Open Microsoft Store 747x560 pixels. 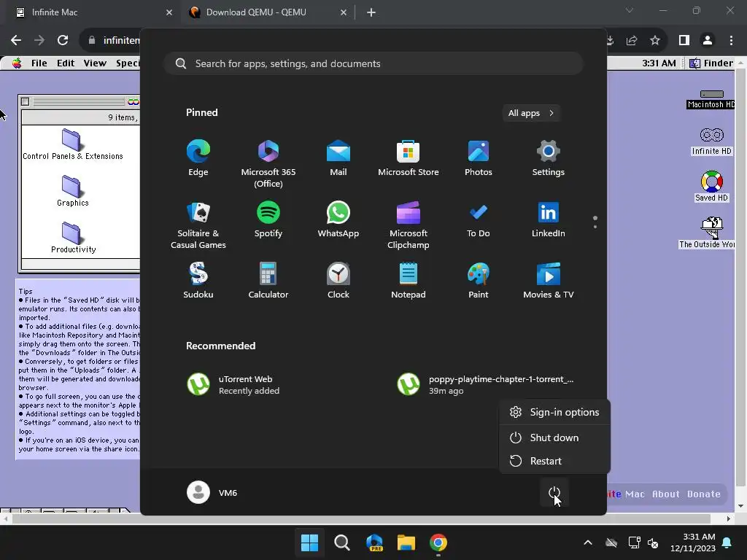[409, 158]
